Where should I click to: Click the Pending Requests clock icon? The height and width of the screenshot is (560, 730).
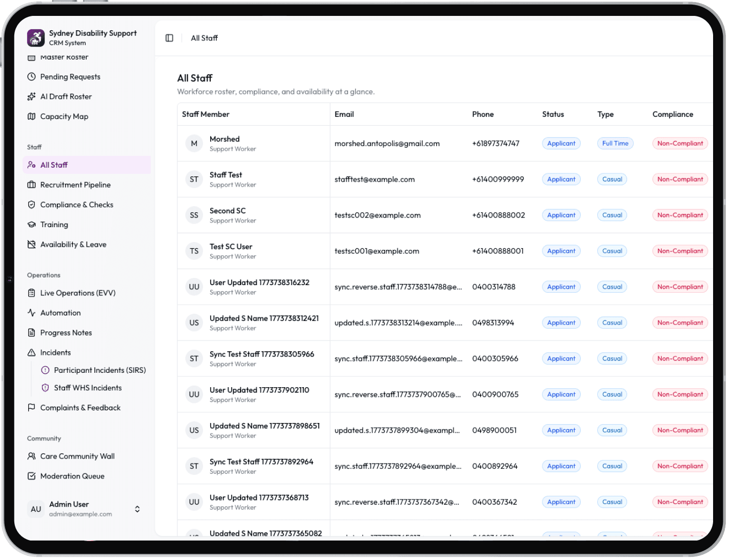tap(31, 77)
